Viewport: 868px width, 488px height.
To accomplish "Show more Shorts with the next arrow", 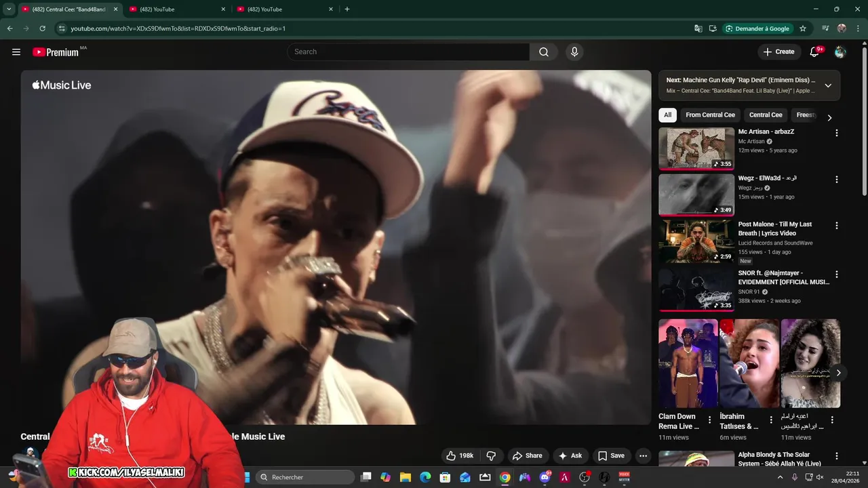I will 838,373.
